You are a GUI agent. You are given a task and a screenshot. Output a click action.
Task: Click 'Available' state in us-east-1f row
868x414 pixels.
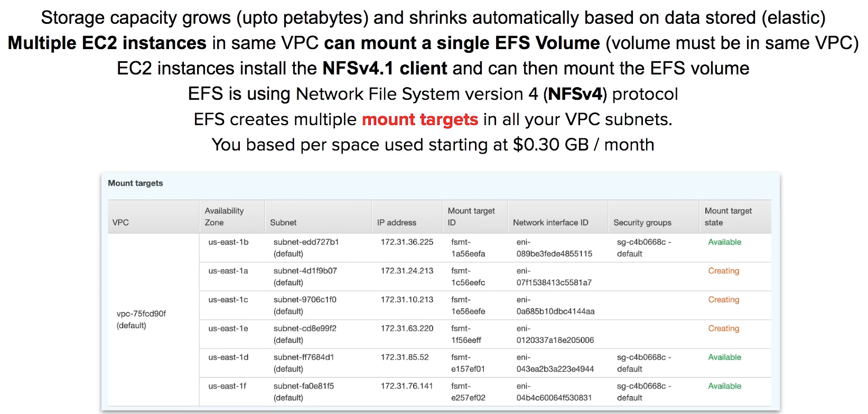pyautogui.click(x=724, y=386)
